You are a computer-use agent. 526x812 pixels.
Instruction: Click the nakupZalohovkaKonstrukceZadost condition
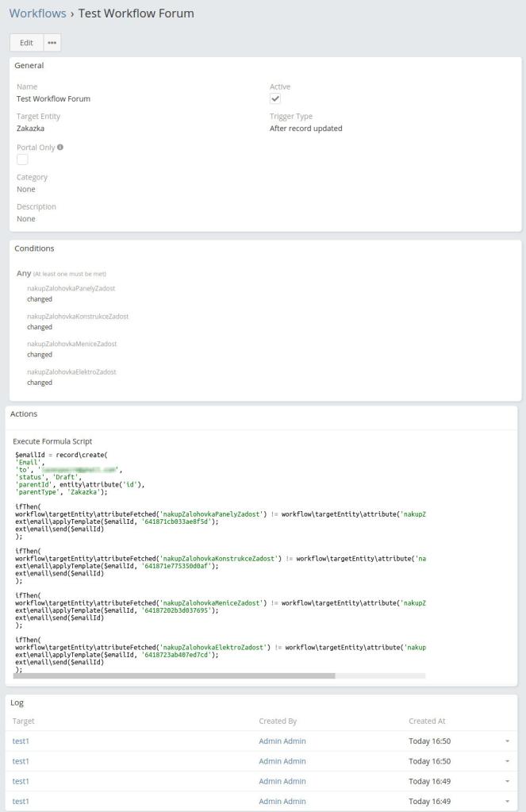(x=78, y=317)
